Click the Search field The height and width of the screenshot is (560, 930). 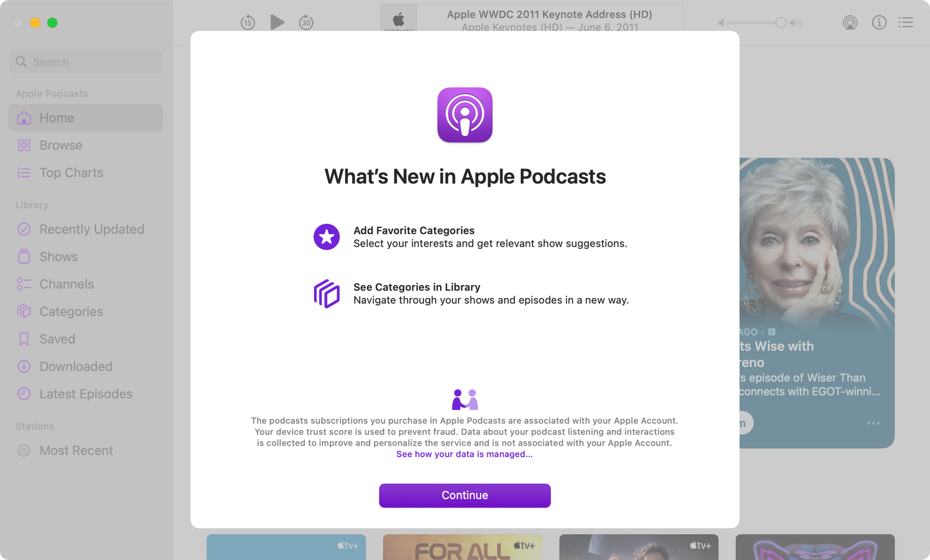point(86,62)
